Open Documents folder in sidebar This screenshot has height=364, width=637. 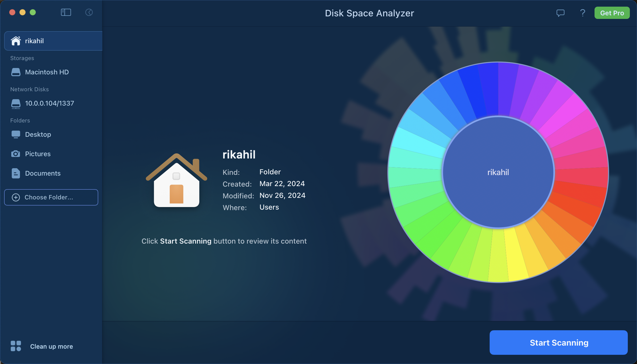click(43, 173)
